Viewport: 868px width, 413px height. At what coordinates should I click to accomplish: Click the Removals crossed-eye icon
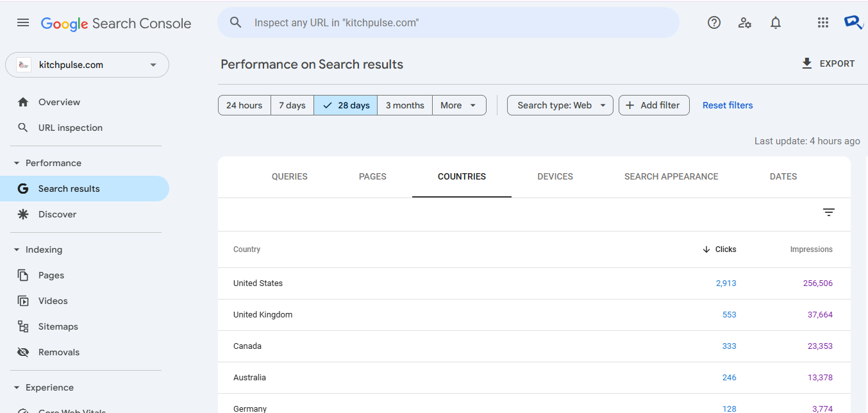point(23,352)
